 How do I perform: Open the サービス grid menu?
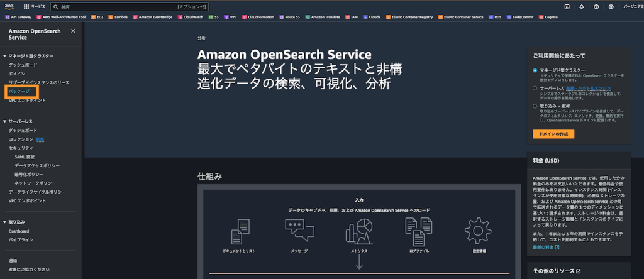(x=35, y=6)
